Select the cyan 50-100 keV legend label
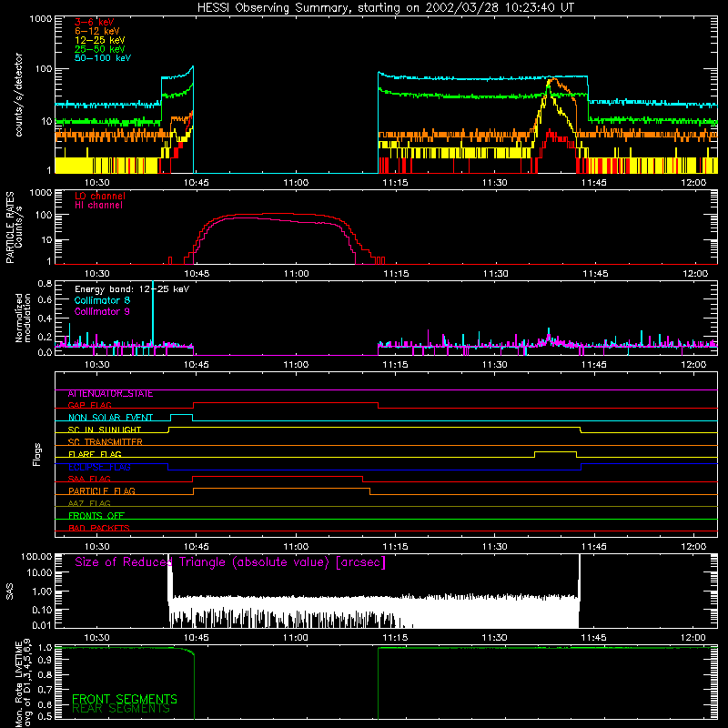The width and height of the screenshot is (728, 728). point(103,58)
